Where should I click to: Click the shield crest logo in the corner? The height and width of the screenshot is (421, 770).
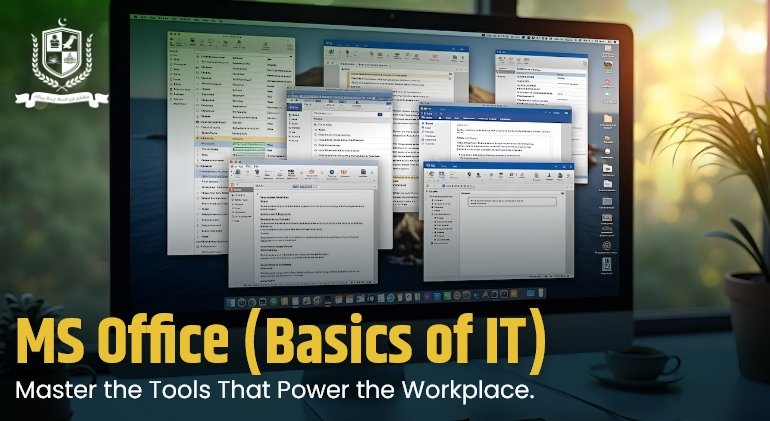61,62
